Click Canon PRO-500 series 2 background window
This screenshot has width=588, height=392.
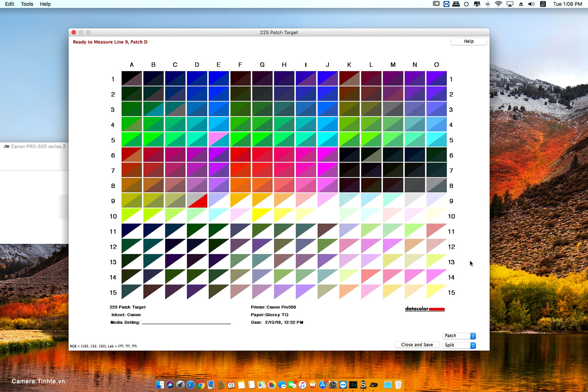pyautogui.click(x=35, y=146)
